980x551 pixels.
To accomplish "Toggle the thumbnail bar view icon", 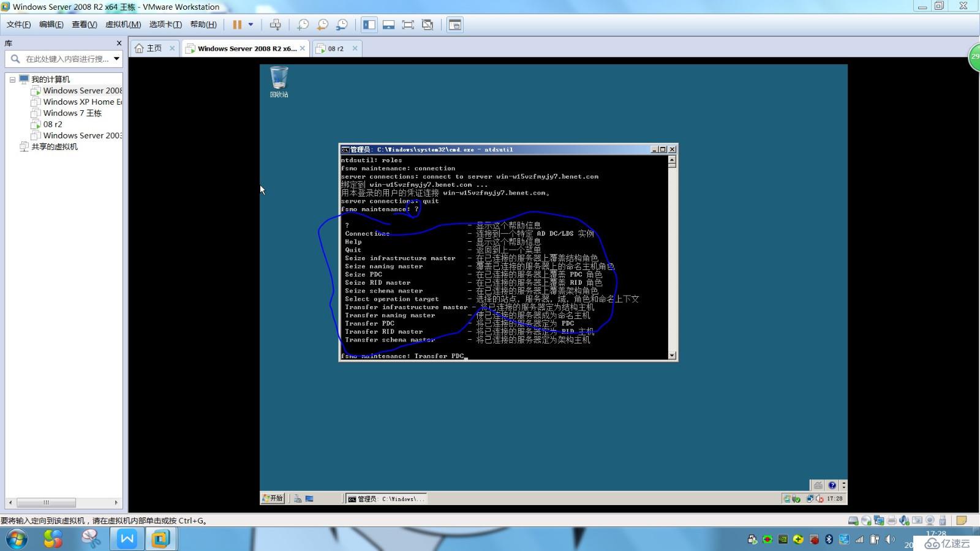I will [388, 24].
